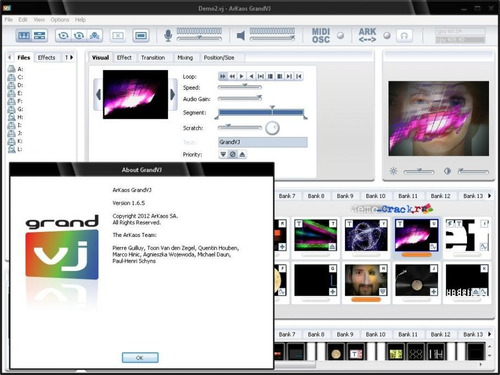Select the pink light-beam cell thumbnail in bank

tap(417, 235)
